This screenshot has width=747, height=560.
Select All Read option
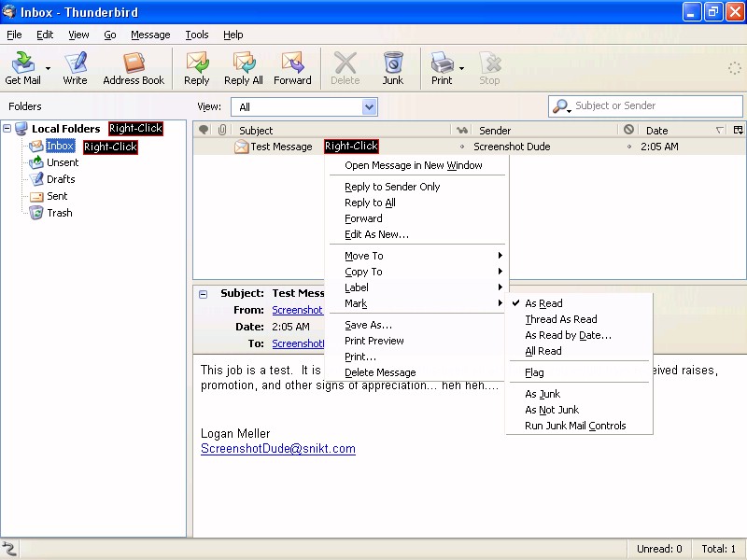tap(579, 351)
